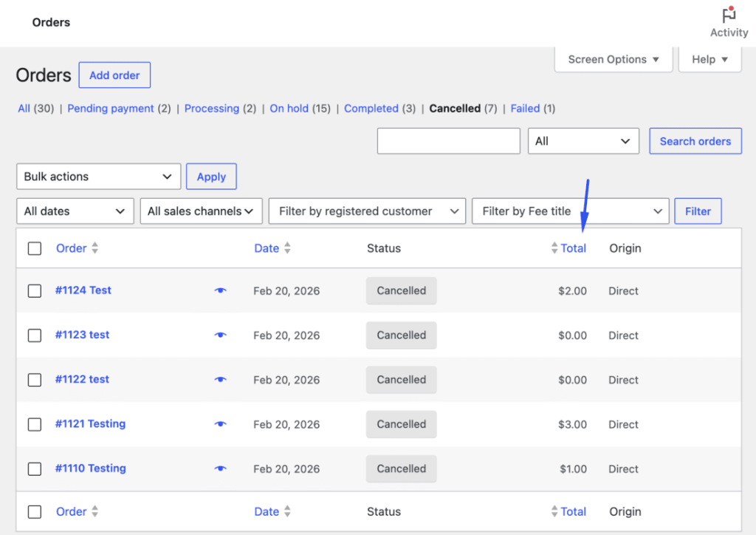Click Cancelled status badge for #1121
The height and width of the screenshot is (535, 756).
coord(401,424)
